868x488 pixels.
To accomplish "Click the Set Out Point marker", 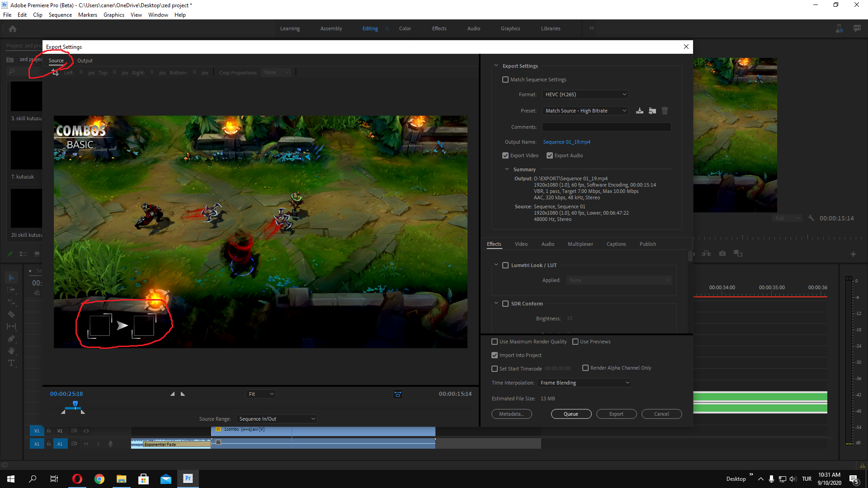I will 183,394.
